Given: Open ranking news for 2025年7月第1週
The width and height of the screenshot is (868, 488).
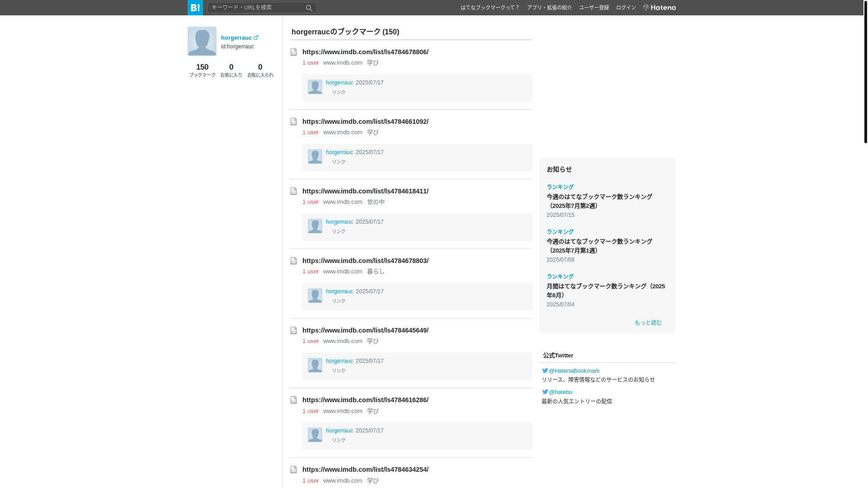Looking at the screenshot, I should click(x=599, y=246).
